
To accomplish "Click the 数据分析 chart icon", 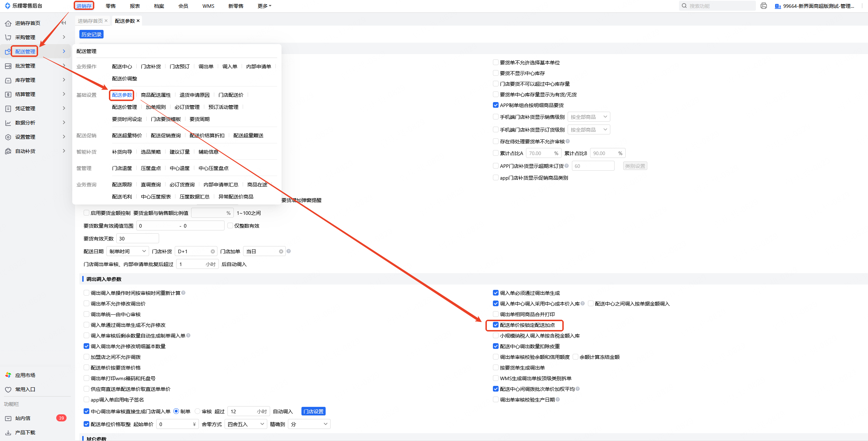I will tap(8, 123).
